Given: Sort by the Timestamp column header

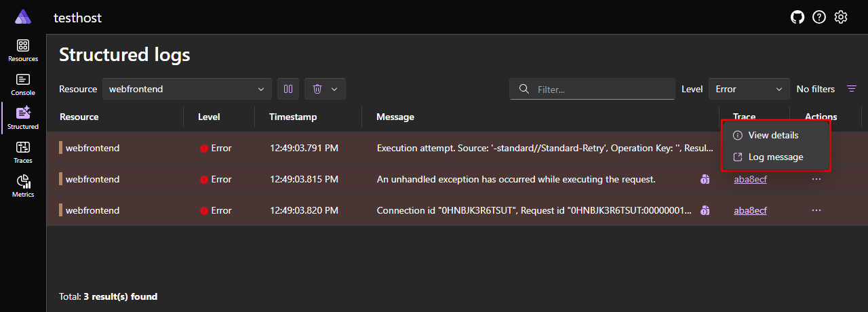Looking at the screenshot, I should 293,117.
